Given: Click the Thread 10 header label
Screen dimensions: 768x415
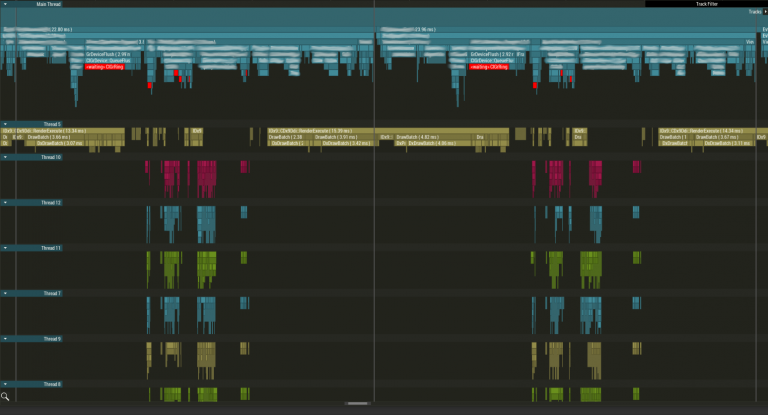Looking at the screenshot, I should pos(51,157).
